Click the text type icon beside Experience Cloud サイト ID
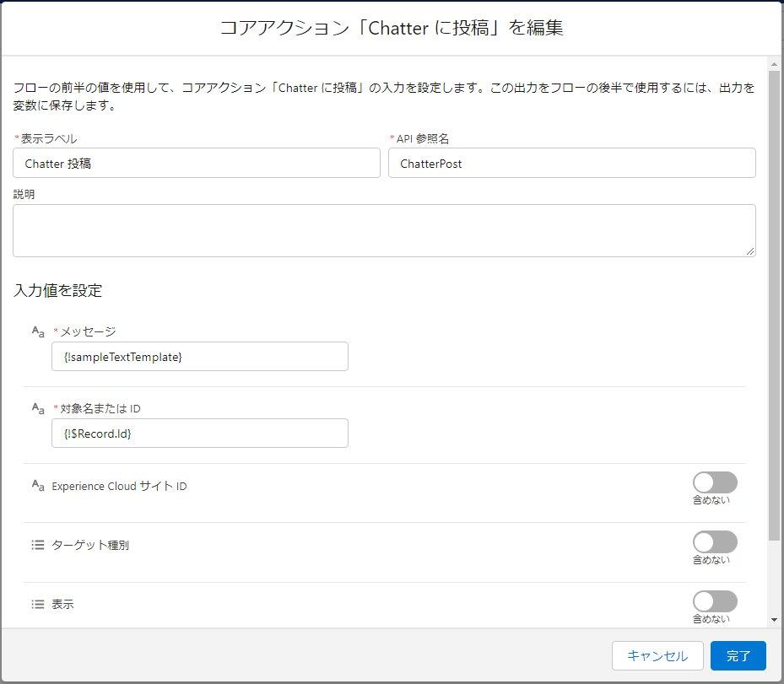Screen dimensions: 784x684 pos(38,485)
